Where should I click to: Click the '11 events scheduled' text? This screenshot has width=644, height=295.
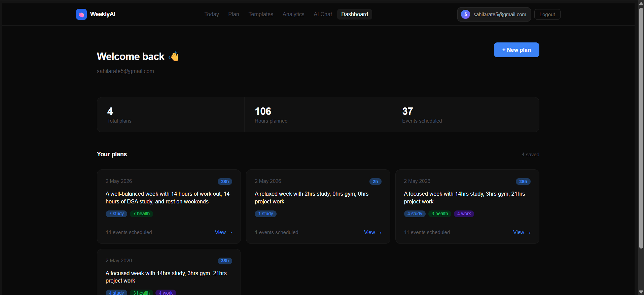click(x=427, y=232)
